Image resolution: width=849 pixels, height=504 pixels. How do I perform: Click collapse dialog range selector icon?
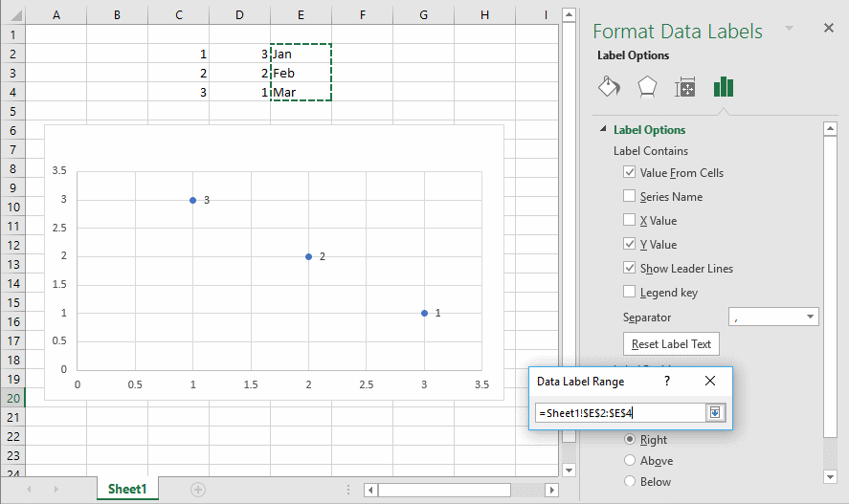click(x=715, y=413)
